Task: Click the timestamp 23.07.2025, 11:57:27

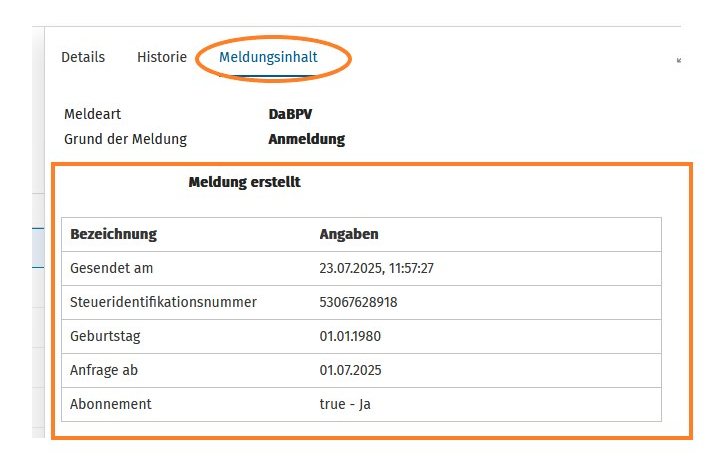Action: [x=376, y=268]
